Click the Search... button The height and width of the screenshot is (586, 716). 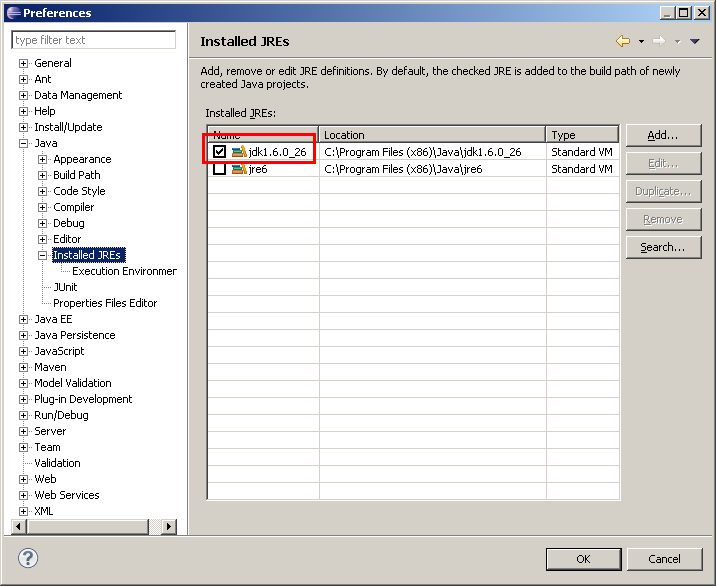point(663,247)
